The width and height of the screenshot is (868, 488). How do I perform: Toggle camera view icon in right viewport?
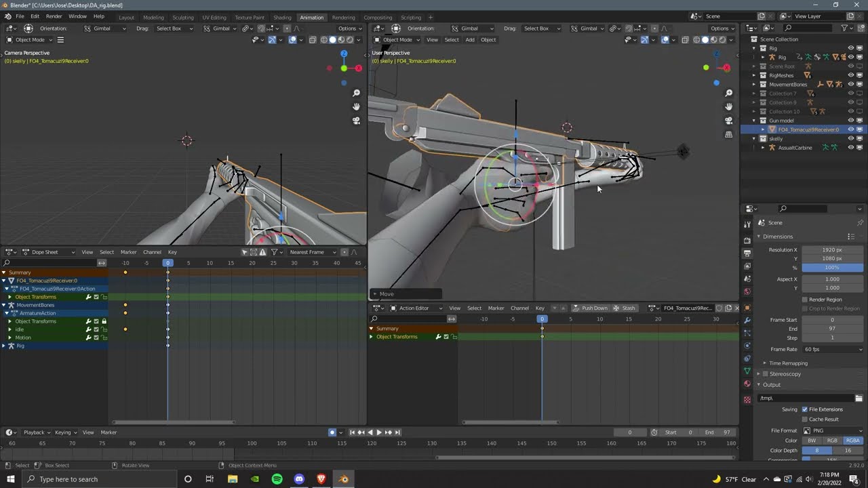729,121
